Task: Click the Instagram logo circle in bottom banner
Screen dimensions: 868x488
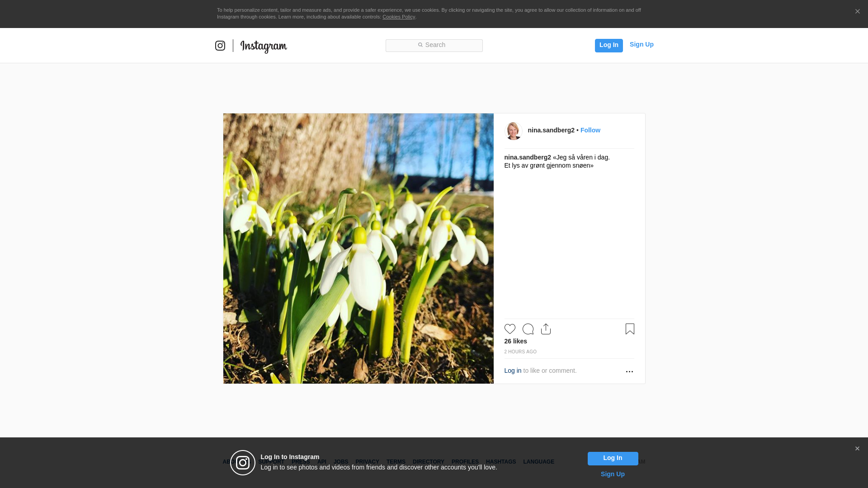Action: tap(243, 463)
